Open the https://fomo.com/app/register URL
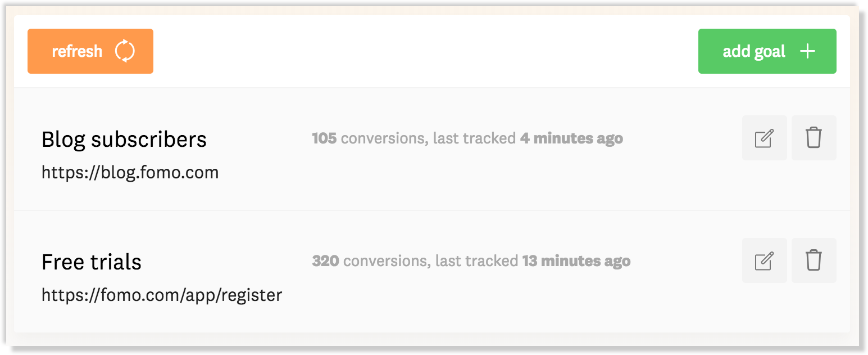 pos(162,295)
